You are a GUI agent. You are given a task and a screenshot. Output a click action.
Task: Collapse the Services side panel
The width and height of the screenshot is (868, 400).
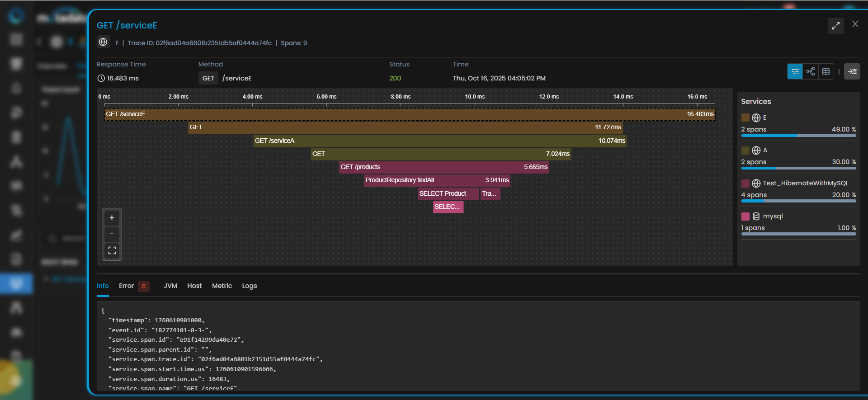coord(852,71)
